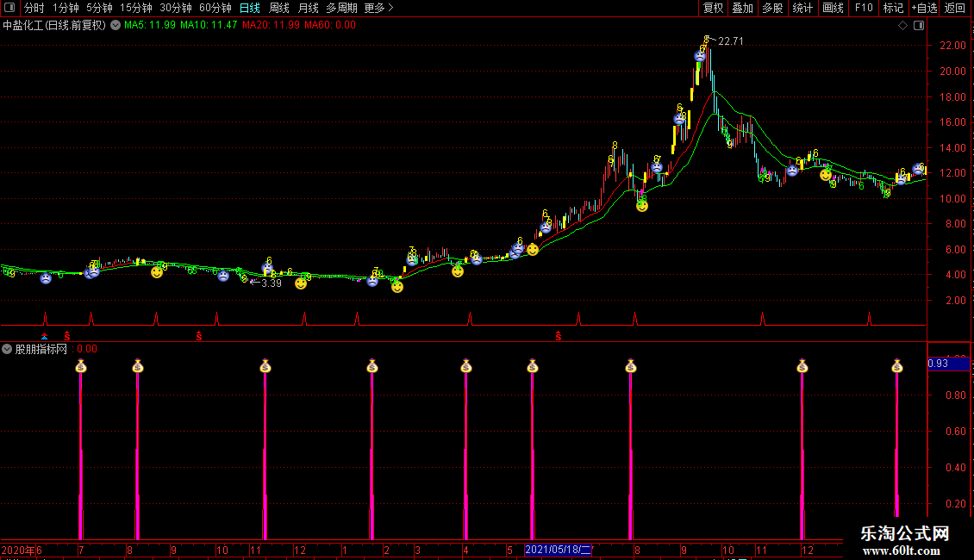Click the panel layout icon at top-left
This screenshot has width=974, height=560.
point(9,8)
